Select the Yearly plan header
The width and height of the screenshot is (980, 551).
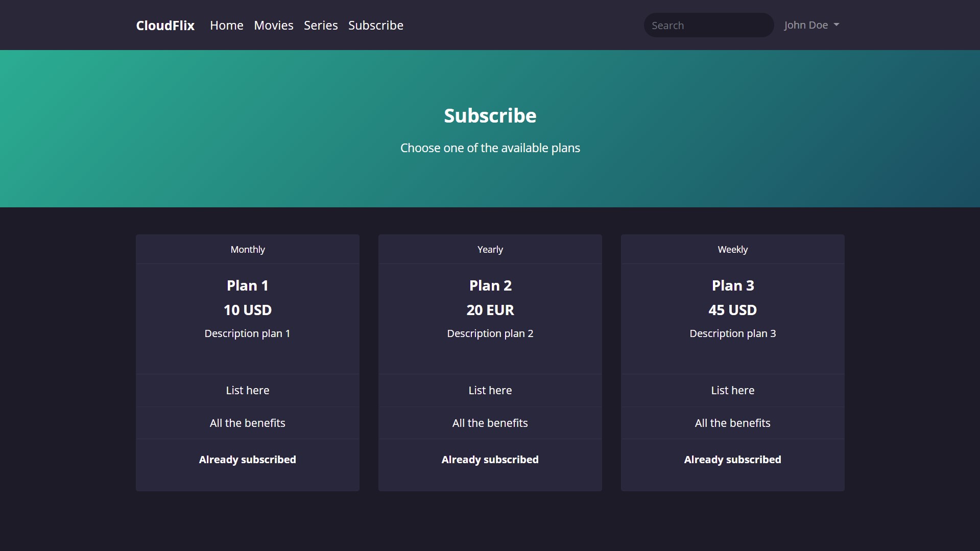490,249
